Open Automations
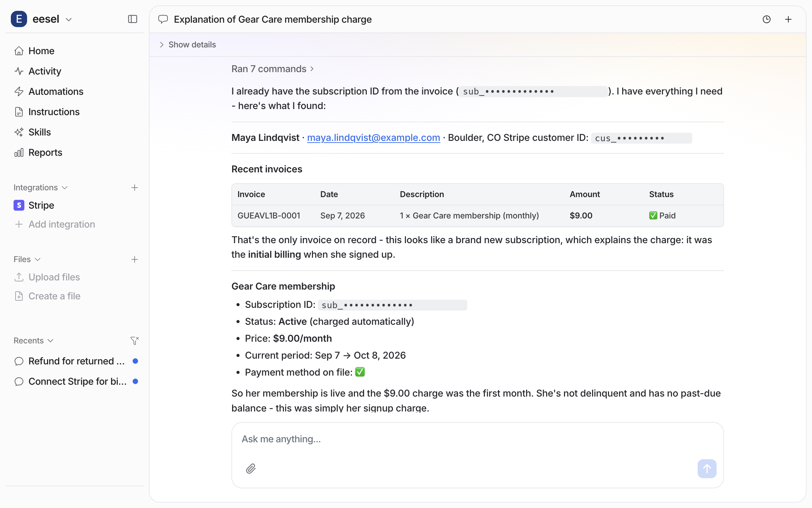 (x=74, y=91)
